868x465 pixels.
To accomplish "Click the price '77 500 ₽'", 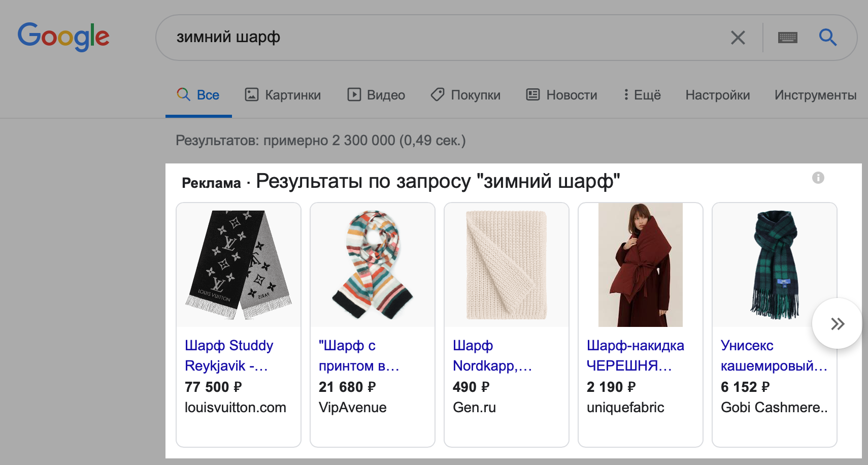I will (x=213, y=387).
